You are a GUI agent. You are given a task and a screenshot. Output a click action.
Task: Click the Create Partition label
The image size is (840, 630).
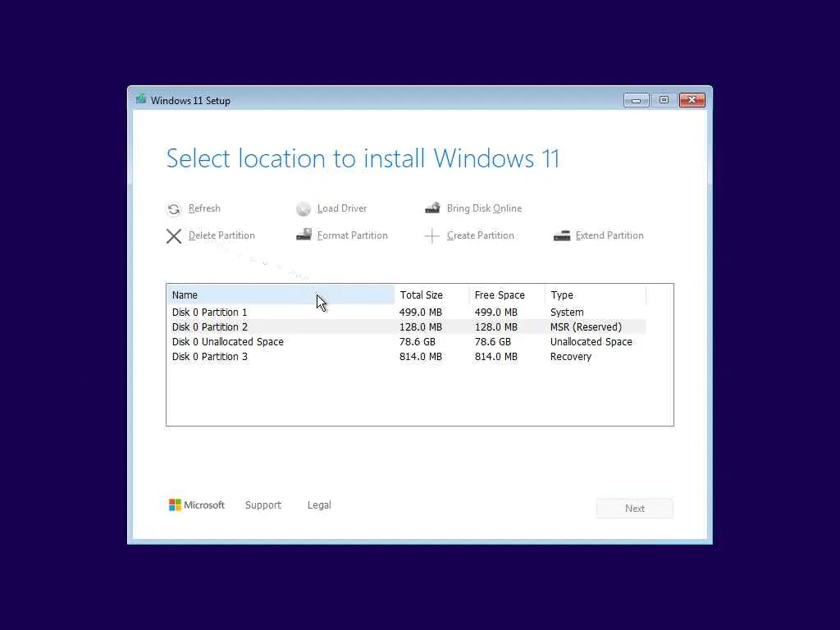pyautogui.click(x=480, y=235)
